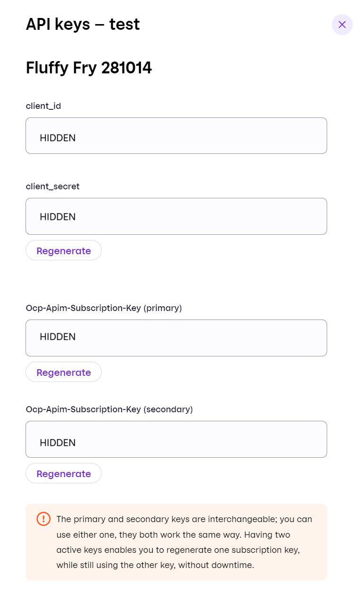364x604 pixels.
Task: Regenerate the primary subscription key
Action: coord(63,372)
